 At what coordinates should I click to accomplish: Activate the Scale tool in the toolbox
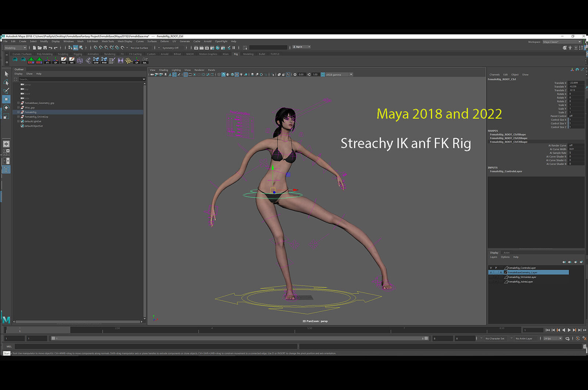coord(6,116)
